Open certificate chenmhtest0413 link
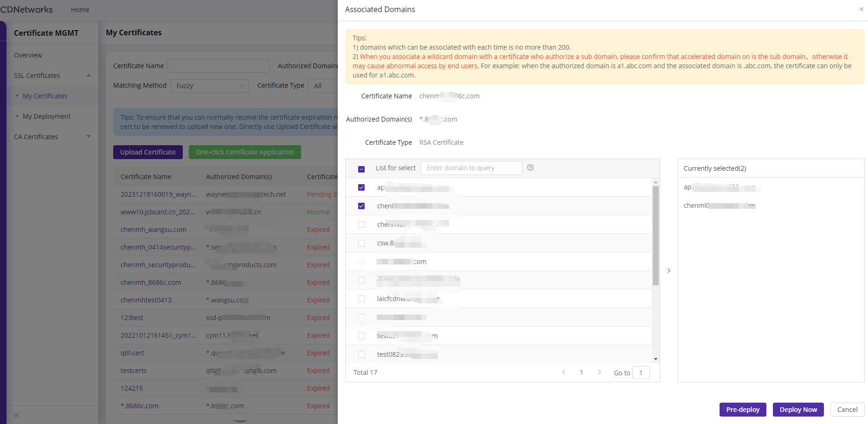868x424 pixels. pyautogui.click(x=146, y=300)
